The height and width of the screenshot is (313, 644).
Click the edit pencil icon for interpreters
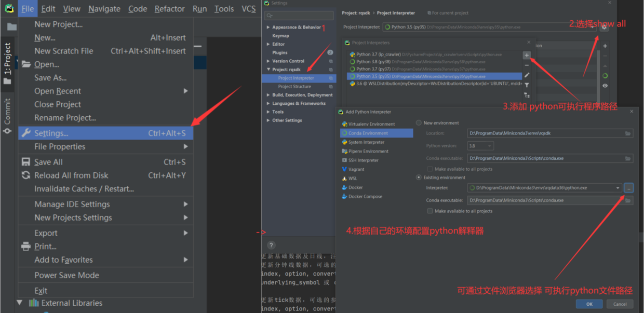(527, 75)
